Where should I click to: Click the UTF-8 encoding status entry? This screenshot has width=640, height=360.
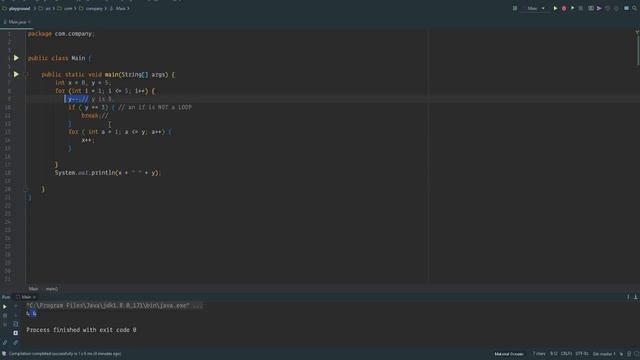point(582,354)
